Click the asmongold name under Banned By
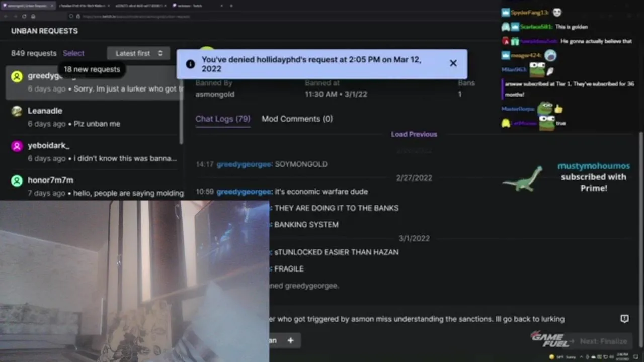The image size is (644, 362). pyautogui.click(x=215, y=94)
